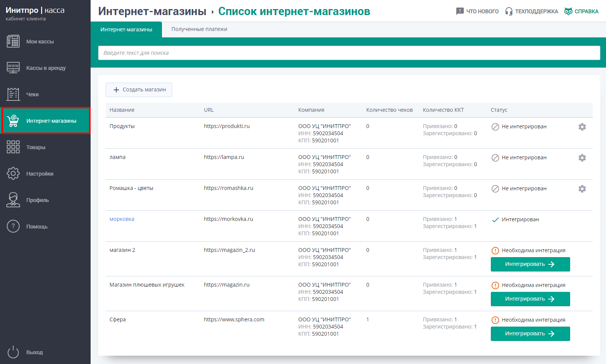Click URL https://magazin_2.ru
This screenshot has height=364, width=606.
229,250
